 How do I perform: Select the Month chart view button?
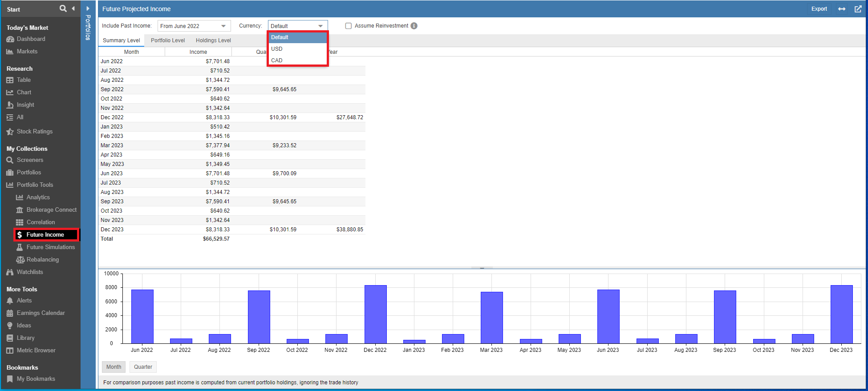[x=114, y=367]
